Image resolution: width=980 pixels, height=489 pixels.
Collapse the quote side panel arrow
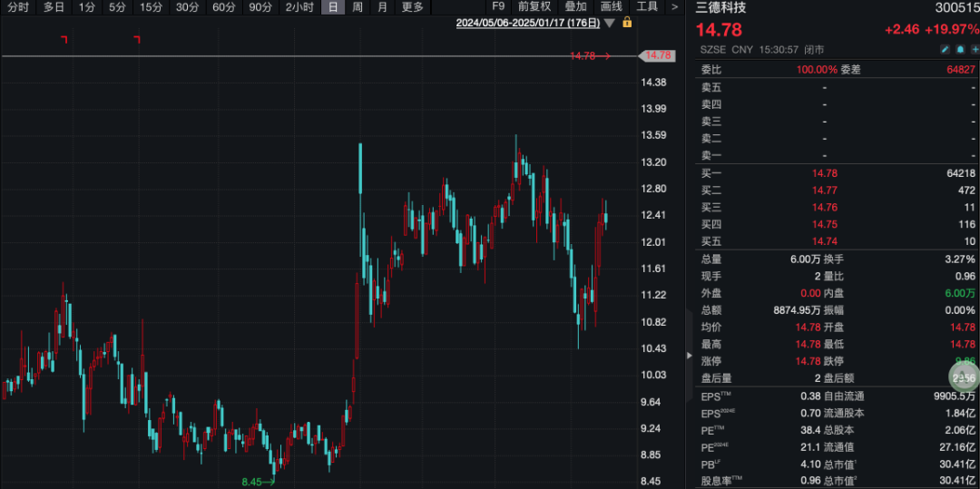690,356
